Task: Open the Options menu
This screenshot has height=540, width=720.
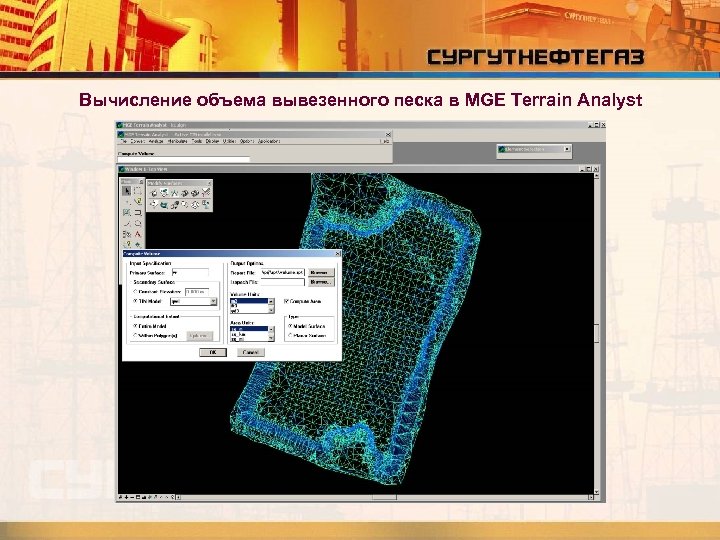Action: (247, 141)
